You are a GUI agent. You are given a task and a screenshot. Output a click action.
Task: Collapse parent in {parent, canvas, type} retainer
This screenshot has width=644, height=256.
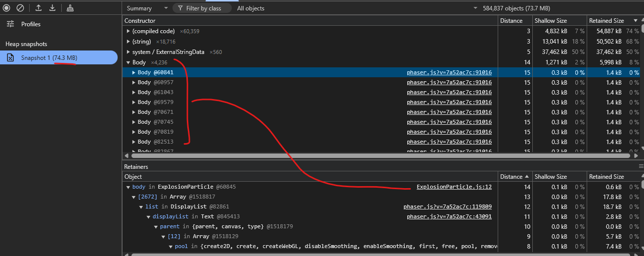coord(156,227)
